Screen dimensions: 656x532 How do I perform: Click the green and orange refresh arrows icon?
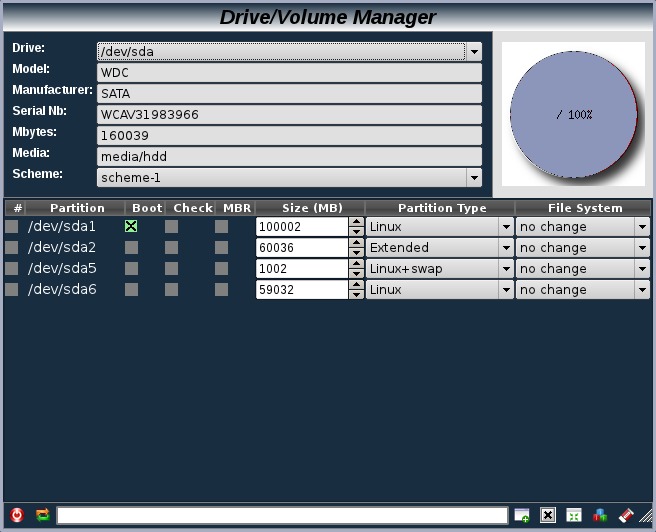pyautogui.click(x=43, y=515)
